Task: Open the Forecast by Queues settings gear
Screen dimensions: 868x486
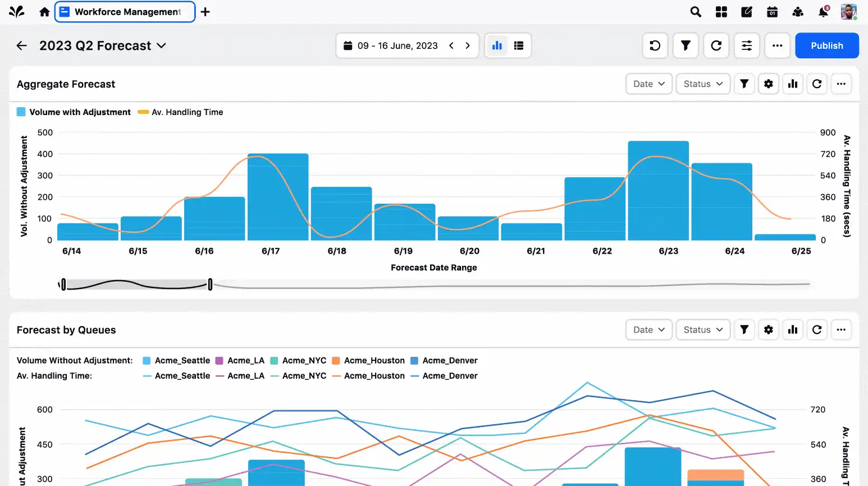Action: click(x=769, y=330)
